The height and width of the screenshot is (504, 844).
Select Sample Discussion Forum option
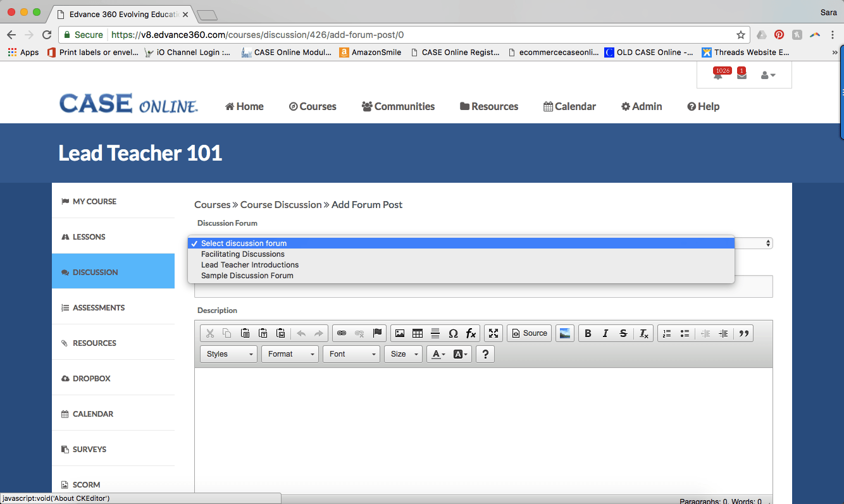point(247,276)
